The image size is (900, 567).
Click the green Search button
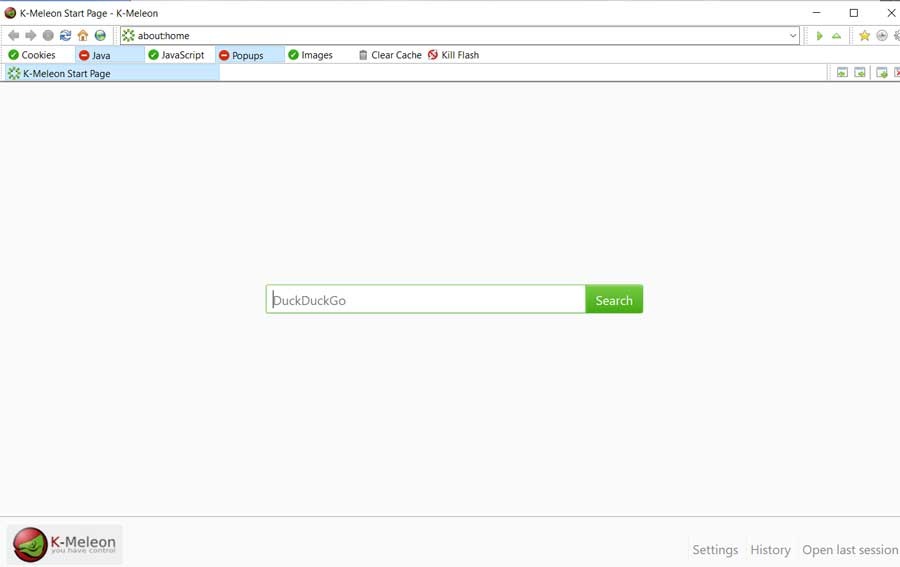click(x=614, y=300)
